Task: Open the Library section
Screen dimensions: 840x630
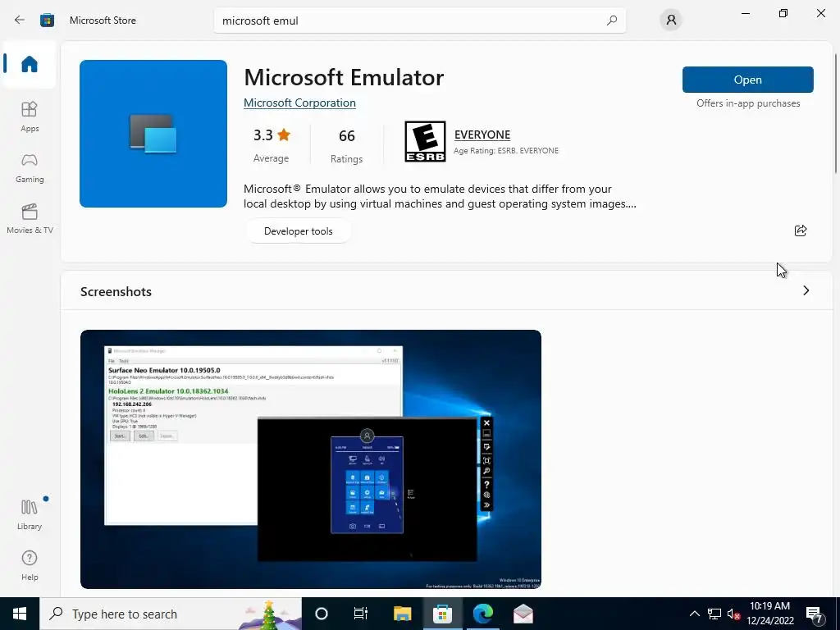Action: click(30, 514)
